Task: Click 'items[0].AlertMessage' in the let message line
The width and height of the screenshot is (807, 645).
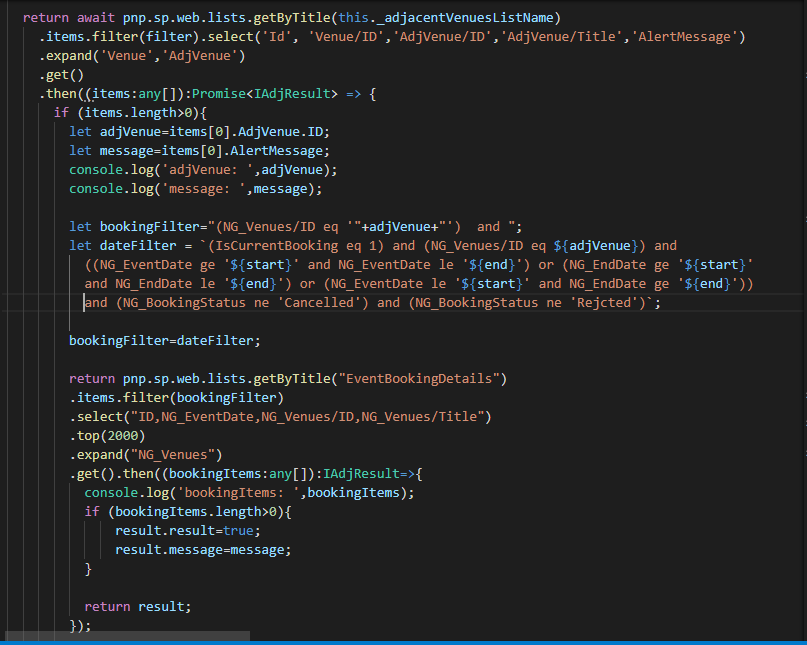Action: coord(242,151)
